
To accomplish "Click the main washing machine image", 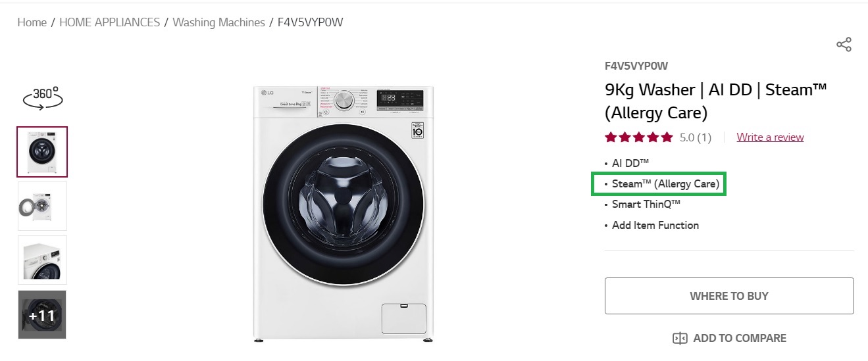I will [x=343, y=214].
